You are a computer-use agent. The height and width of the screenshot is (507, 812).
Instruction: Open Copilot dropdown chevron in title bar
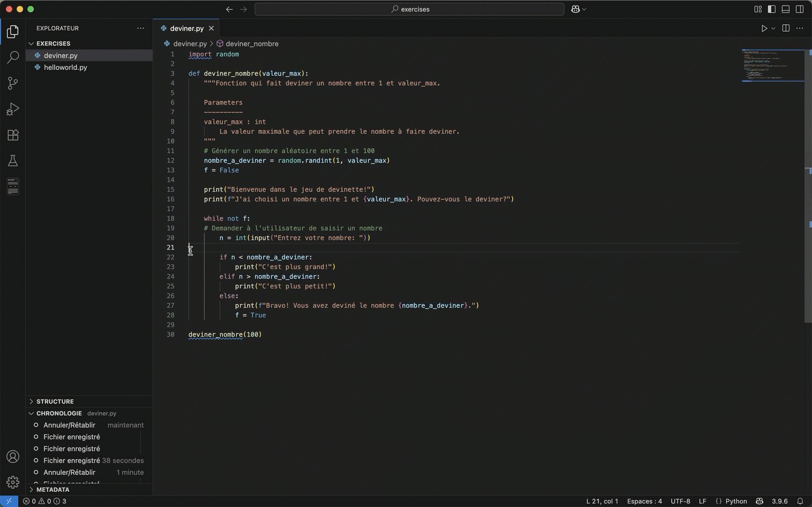[584, 9]
